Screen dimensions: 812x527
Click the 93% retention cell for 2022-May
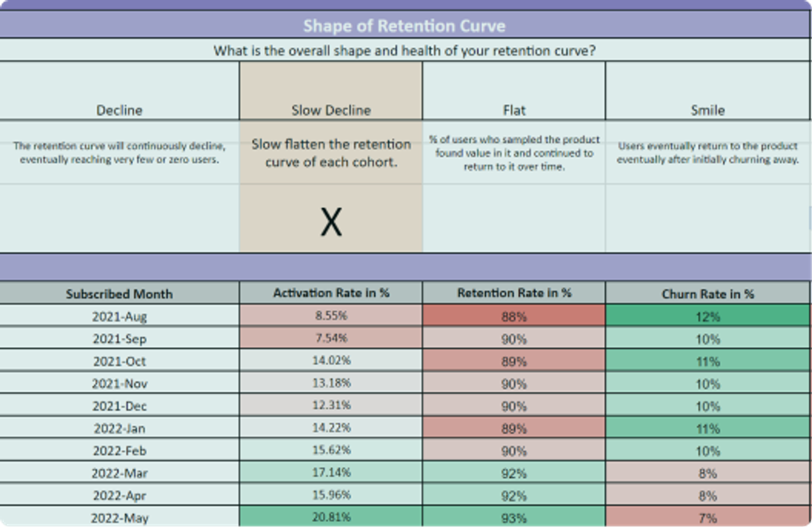click(514, 517)
